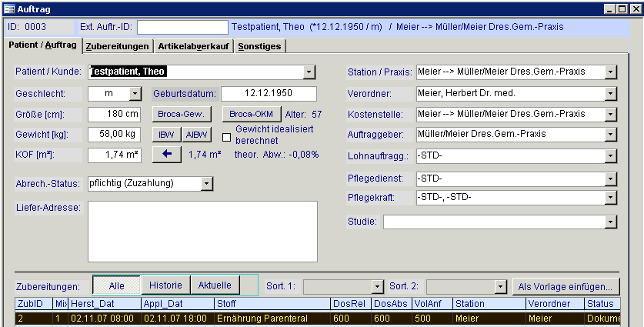Expand the Verordner dropdown
Viewport: 644px width, 327px height.
pos(611,94)
